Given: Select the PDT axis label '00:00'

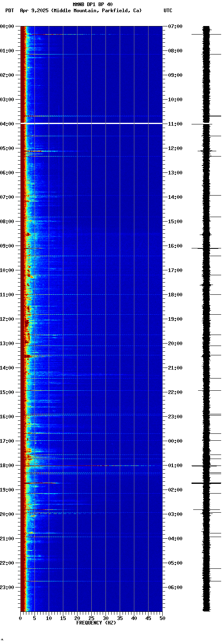Looking at the screenshot, I should coord(7,26).
